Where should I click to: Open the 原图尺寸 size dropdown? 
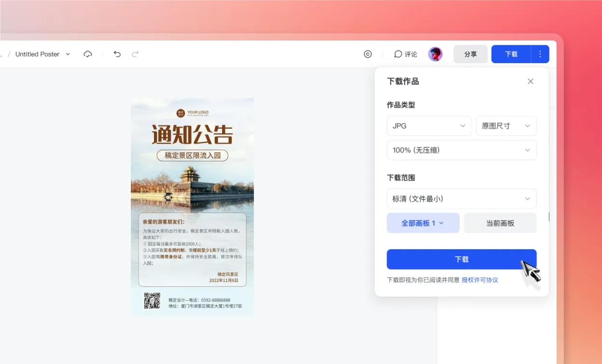(506, 126)
